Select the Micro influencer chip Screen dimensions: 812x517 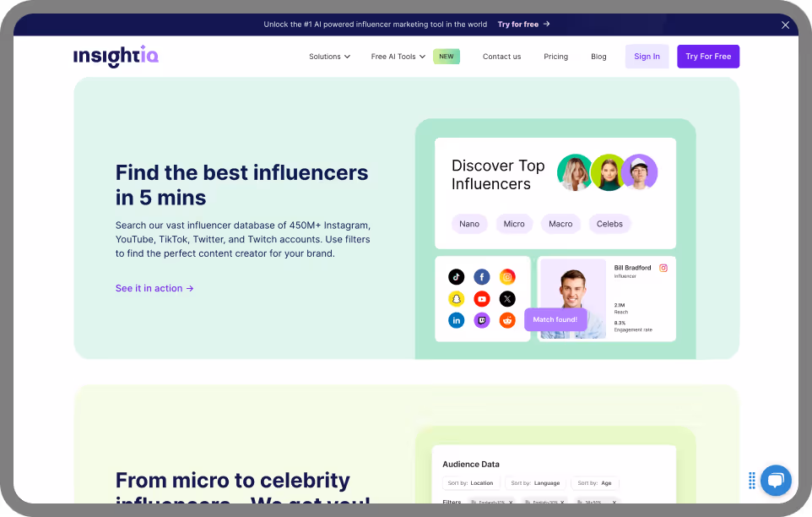[514, 224]
